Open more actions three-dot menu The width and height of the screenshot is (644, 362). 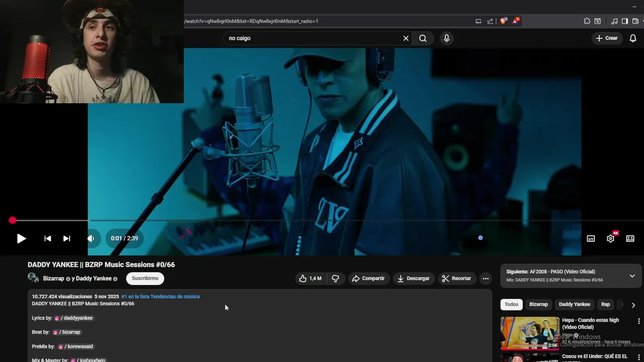pos(486,279)
